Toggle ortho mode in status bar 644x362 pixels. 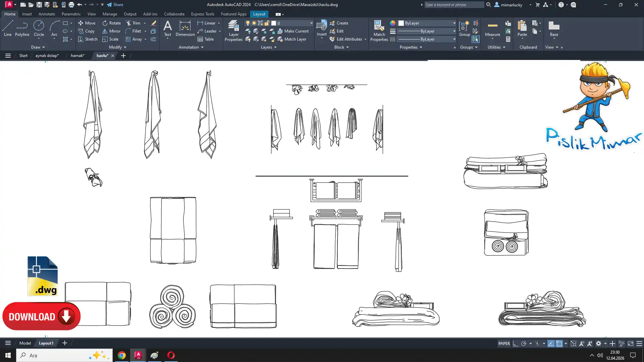pyautogui.click(x=516, y=344)
